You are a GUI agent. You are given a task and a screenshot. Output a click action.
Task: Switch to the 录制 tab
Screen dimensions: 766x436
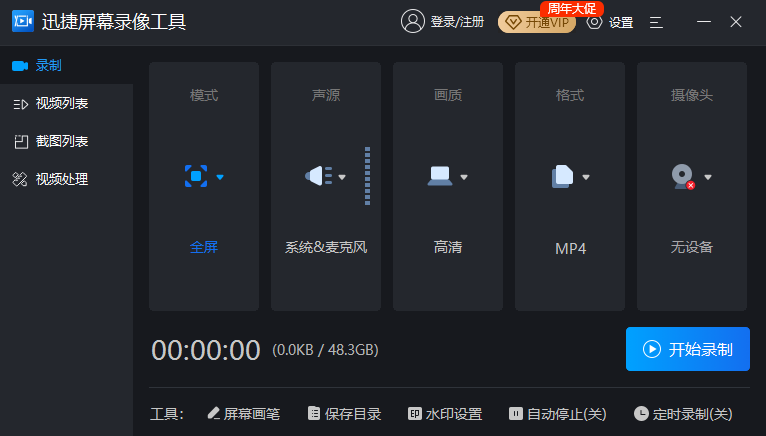click(x=66, y=65)
